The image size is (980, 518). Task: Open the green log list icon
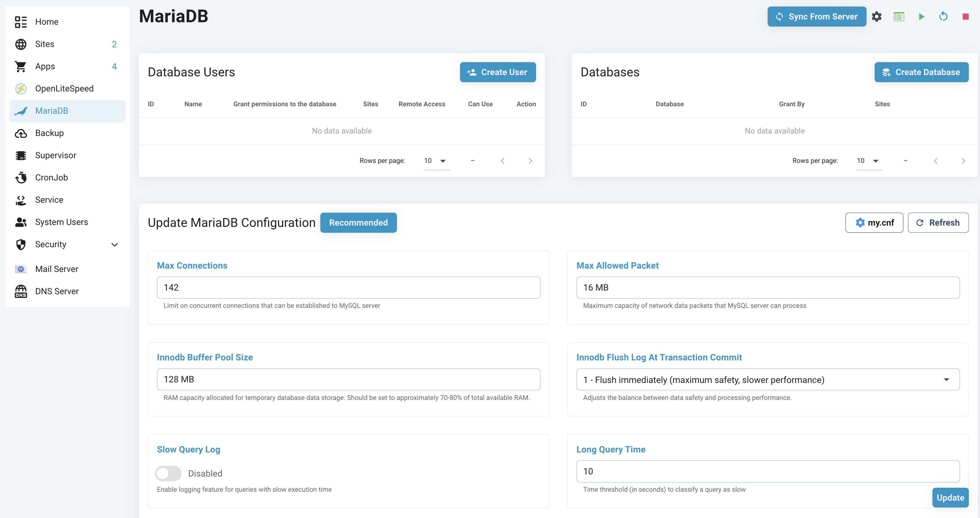[899, 17]
